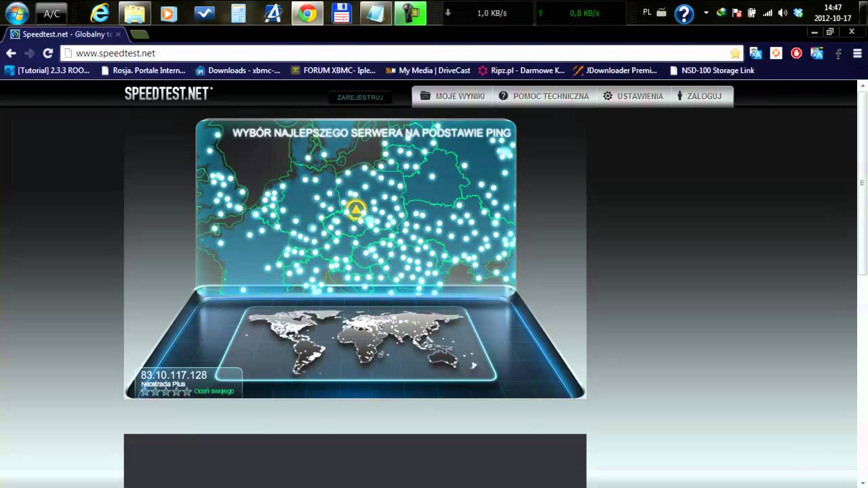This screenshot has height=488, width=868.
Task: Open the USTAWIENIA settings tab
Action: (633, 96)
